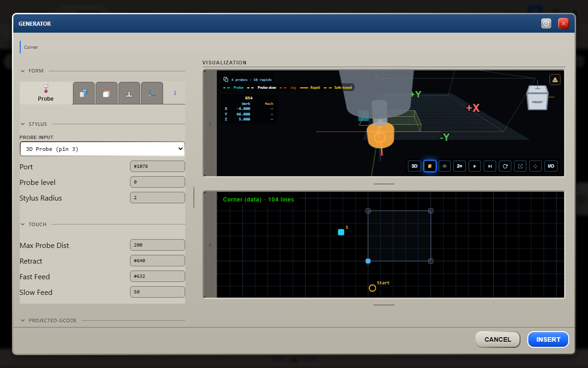Click the Fast Feed field
This screenshot has width=588, height=368.
pos(158,276)
